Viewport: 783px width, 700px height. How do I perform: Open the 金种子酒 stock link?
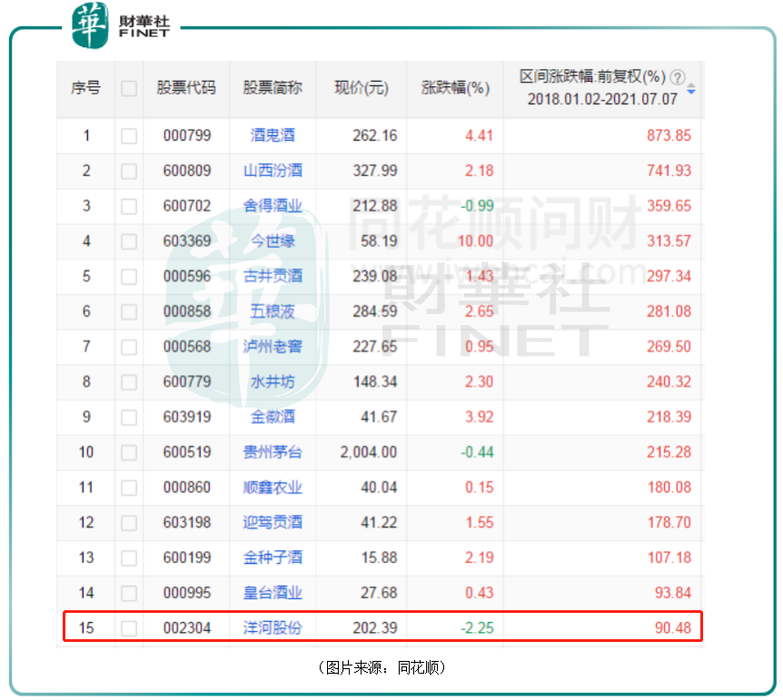pyautogui.click(x=273, y=557)
